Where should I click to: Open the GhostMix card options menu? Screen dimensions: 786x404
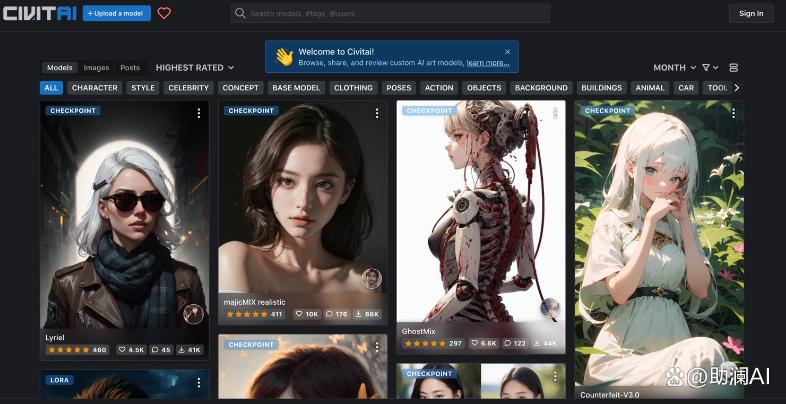555,113
